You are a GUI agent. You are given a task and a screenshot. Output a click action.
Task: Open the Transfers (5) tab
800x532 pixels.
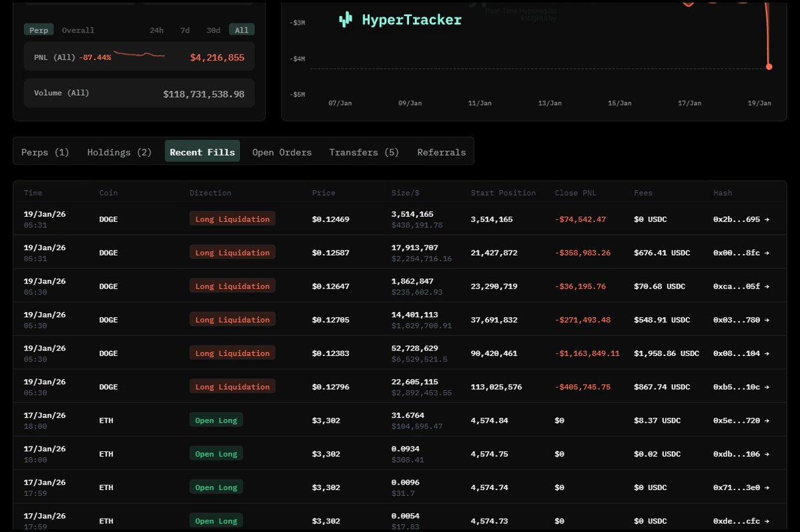pyautogui.click(x=364, y=152)
